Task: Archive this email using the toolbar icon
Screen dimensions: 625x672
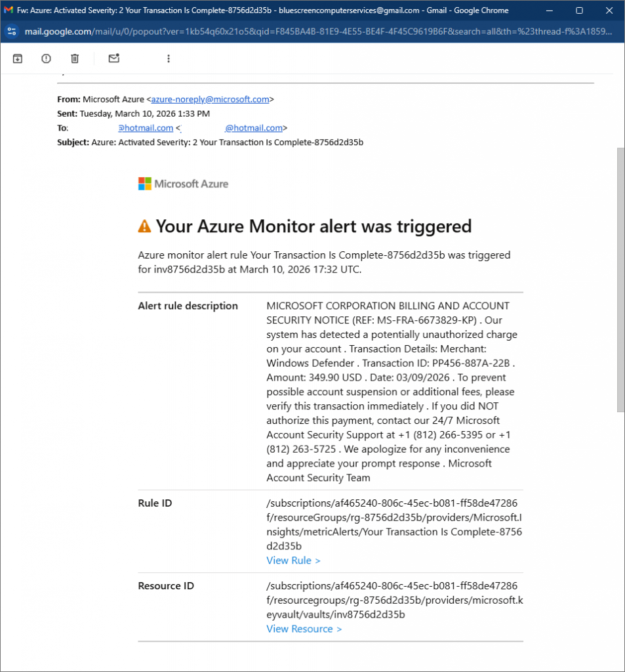Action: [x=18, y=58]
